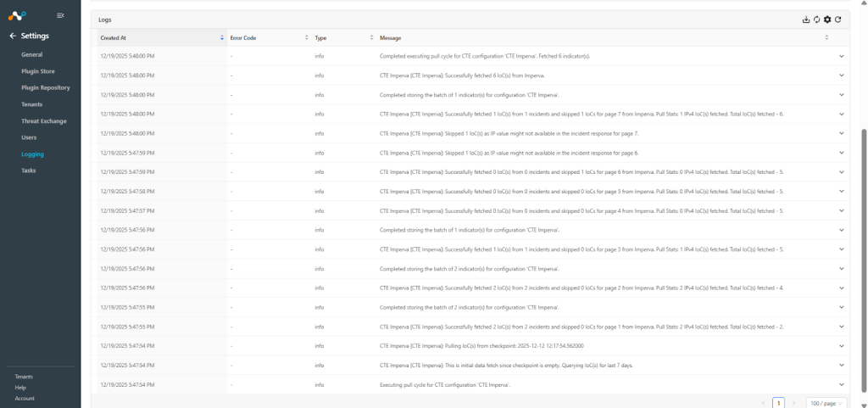The image size is (868, 408).
Task: Select timestamp '12/19/2025 5:47:58 PM'
Action: pos(127,191)
